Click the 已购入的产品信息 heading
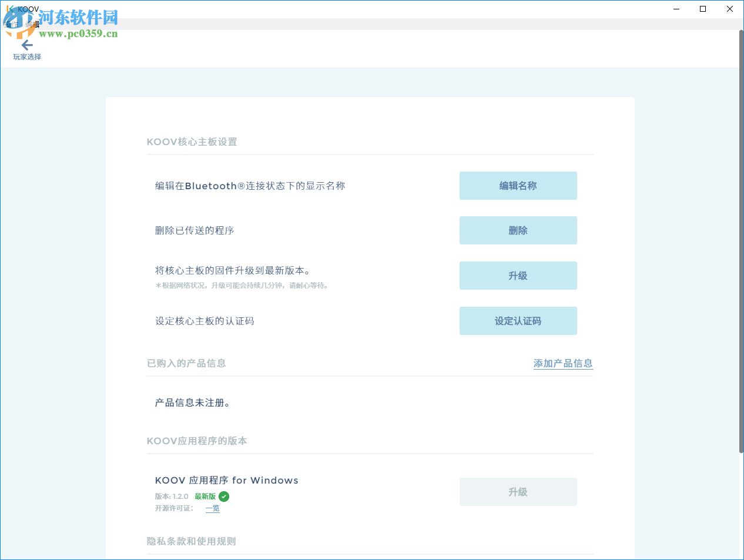 pos(186,363)
